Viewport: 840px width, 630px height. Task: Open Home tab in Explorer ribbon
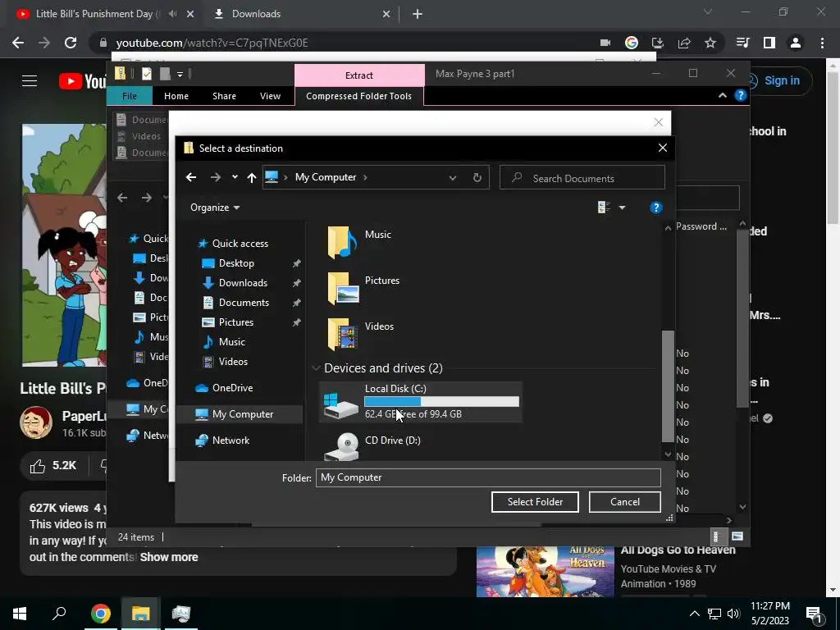pyautogui.click(x=176, y=96)
